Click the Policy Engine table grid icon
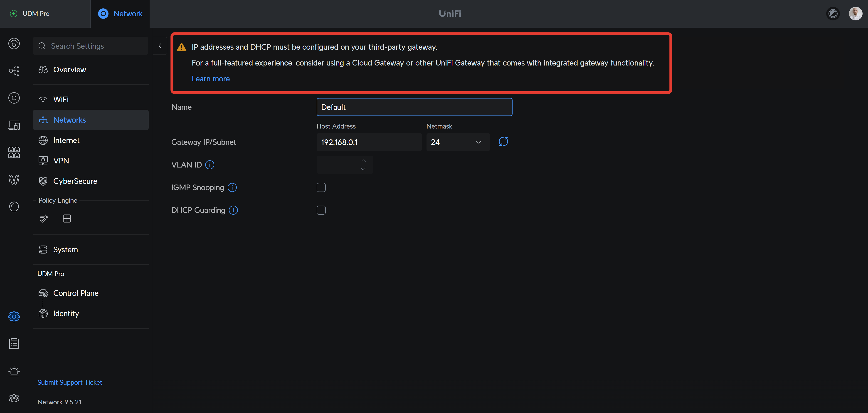Viewport: 868px width, 413px height. (x=67, y=219)
